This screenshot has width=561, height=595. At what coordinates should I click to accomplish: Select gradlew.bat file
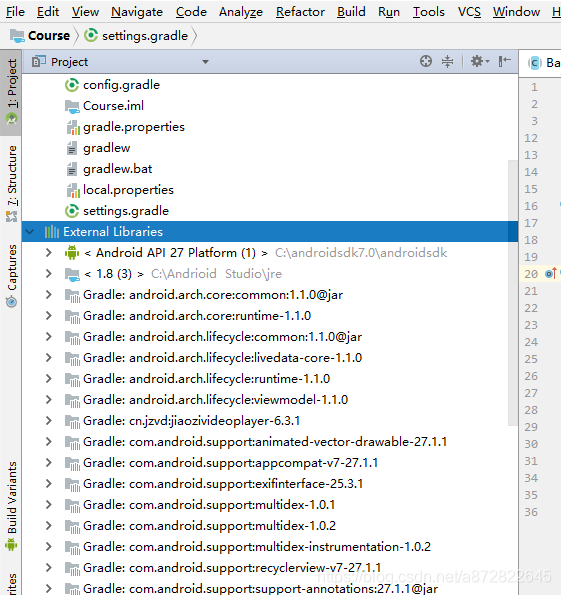[x=117, y=169]
